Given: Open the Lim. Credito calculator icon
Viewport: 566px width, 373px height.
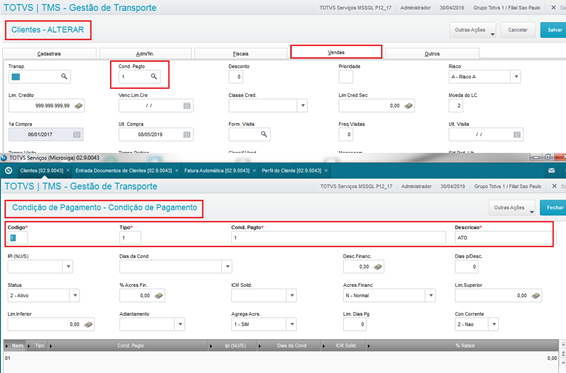Looking at the screenshot, I should [x=78, y=106].
